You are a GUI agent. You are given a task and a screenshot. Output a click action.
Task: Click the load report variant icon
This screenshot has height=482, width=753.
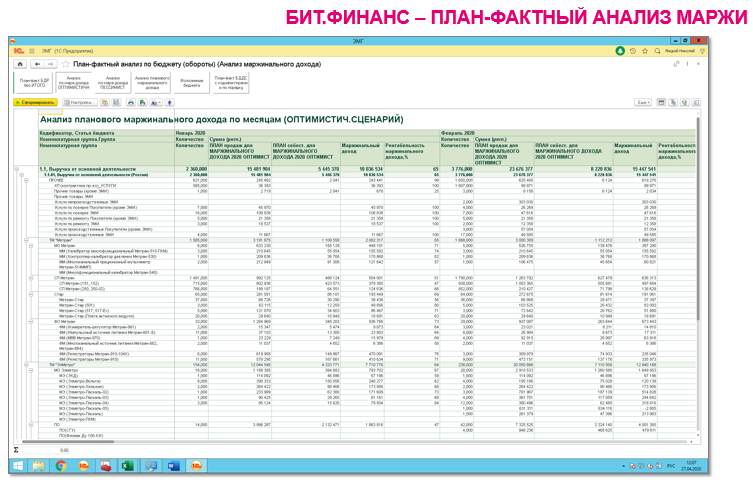104,102
